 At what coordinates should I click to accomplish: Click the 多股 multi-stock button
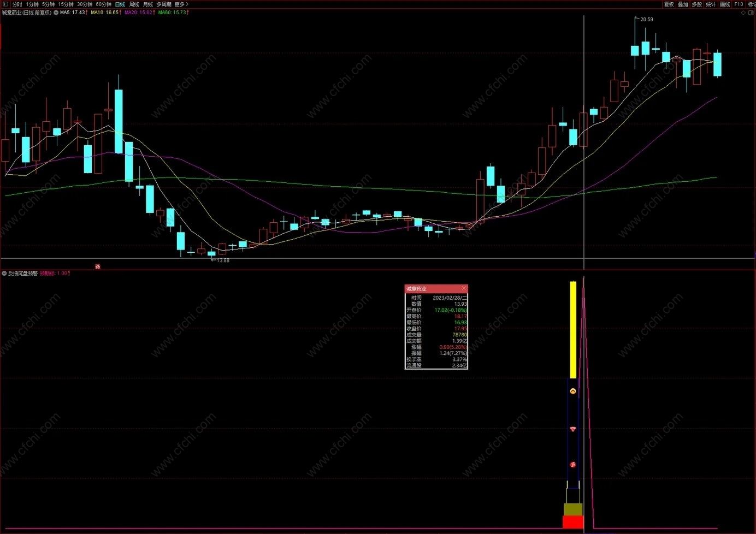point(696,4)
